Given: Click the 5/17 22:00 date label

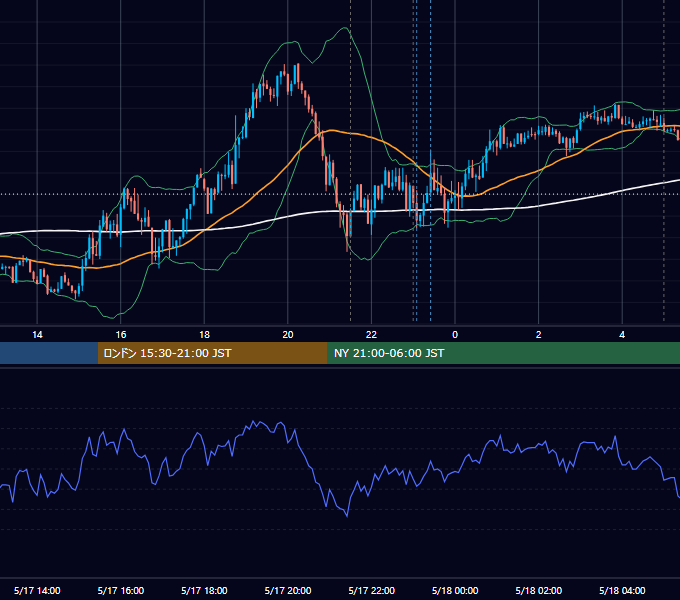Looking at the screenshot, I should 372,590.
